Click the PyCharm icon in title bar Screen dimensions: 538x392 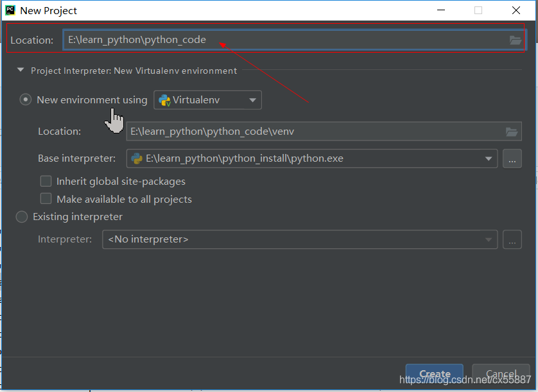click(10, 10)
